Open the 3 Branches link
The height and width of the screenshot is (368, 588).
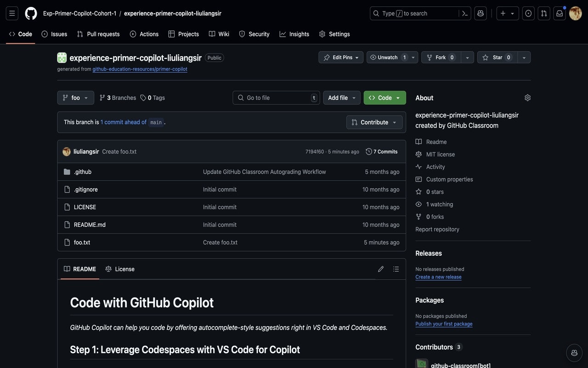[x=118, y=98]
